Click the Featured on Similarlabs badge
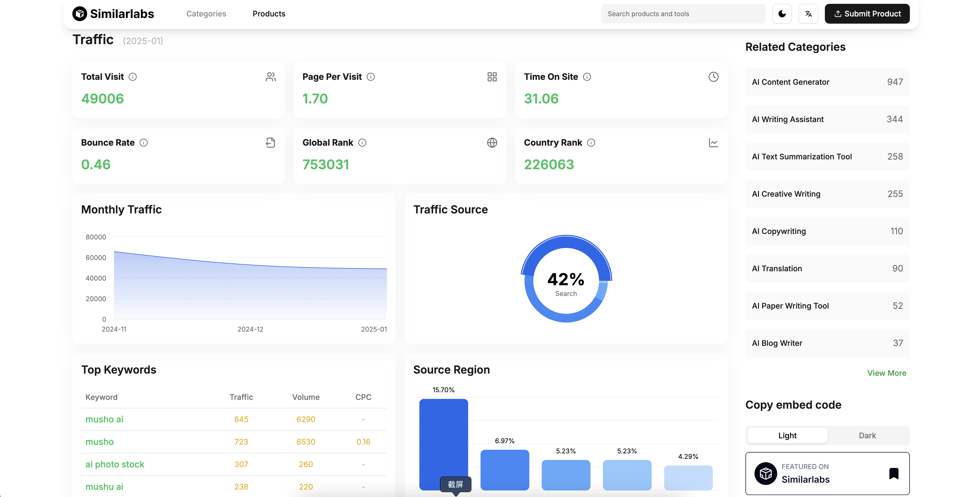This screenshot has height=497, width=980. click(827, 474)
